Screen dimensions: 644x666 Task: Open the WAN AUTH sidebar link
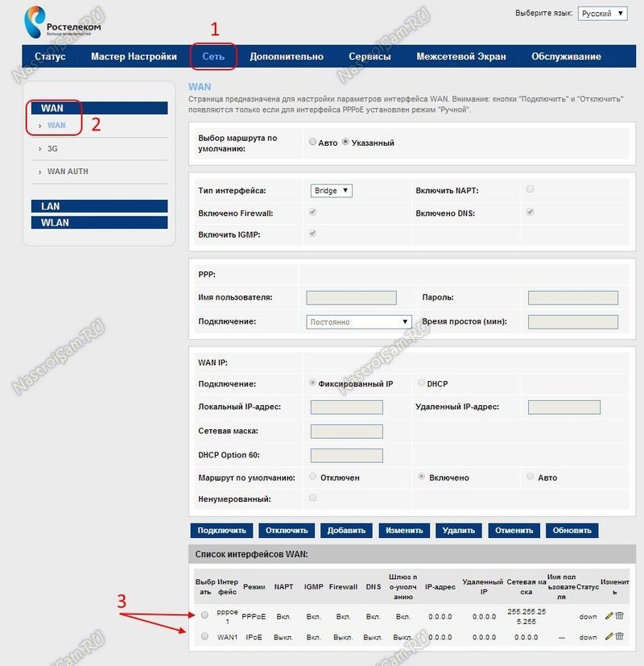(x=68, y=172)
